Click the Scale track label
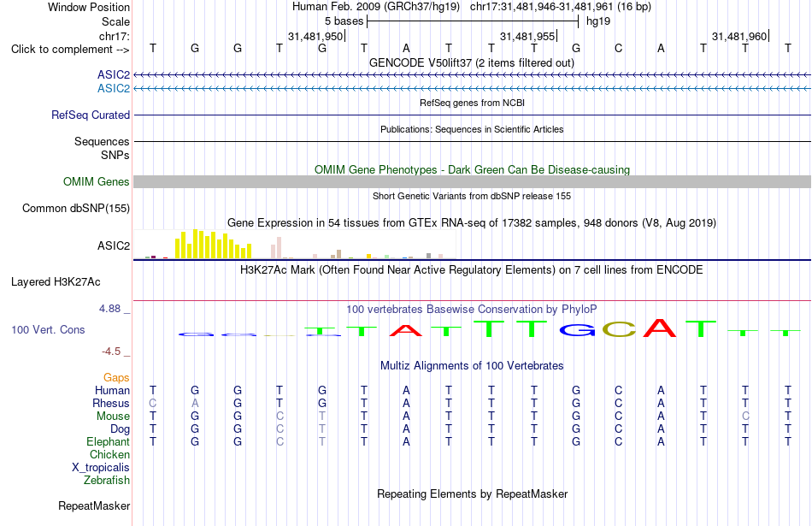The image size is (812, 526). (x=115, y=21)
